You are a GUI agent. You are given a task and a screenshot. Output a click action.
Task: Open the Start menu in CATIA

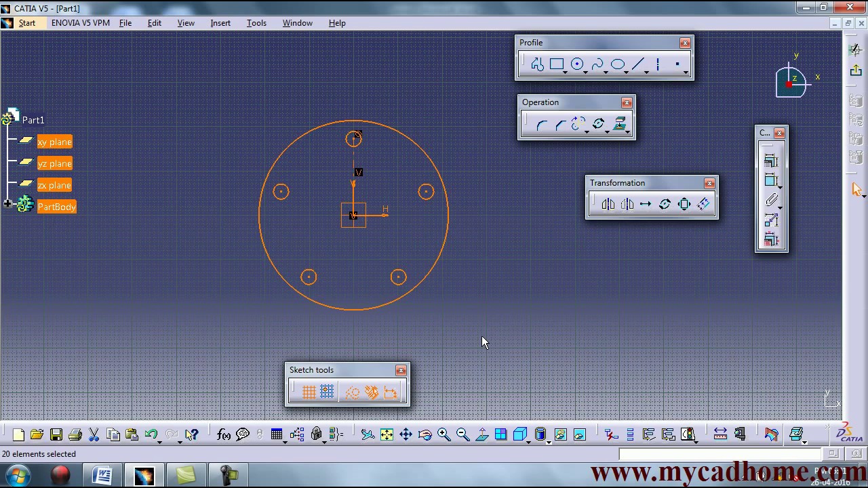(x=27, y=23)
